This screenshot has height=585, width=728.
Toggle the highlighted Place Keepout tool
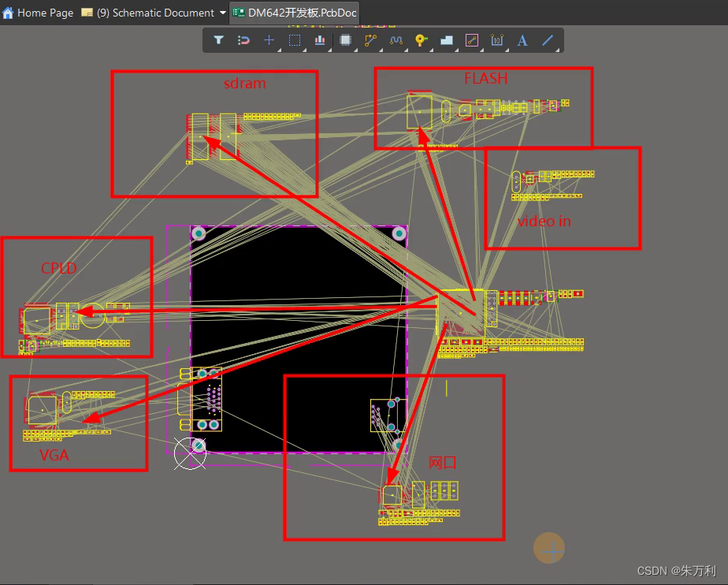471,40
